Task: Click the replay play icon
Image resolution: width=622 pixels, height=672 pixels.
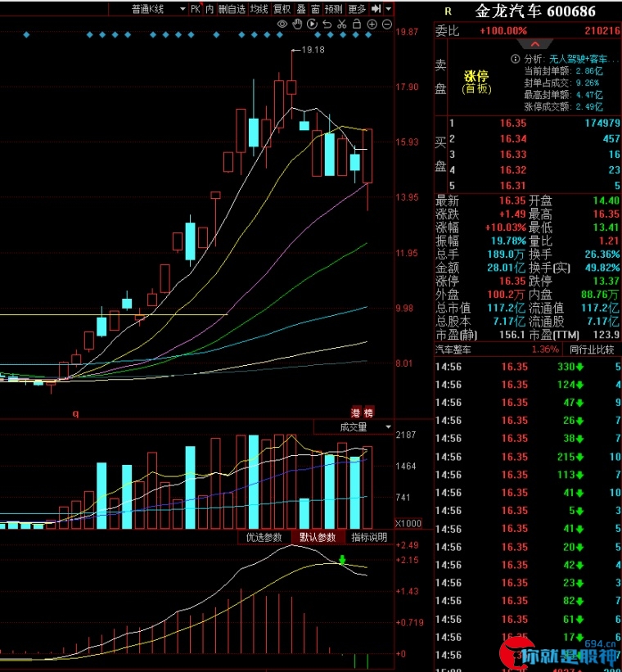Action: click(x=312, y=25)
